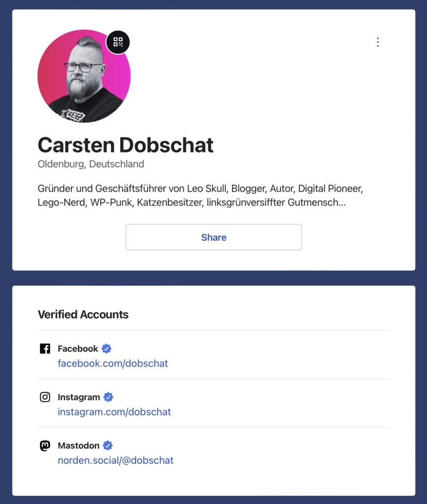Open the instagram.com/dobschat link

pyautogui.click(x=114, y=412)
